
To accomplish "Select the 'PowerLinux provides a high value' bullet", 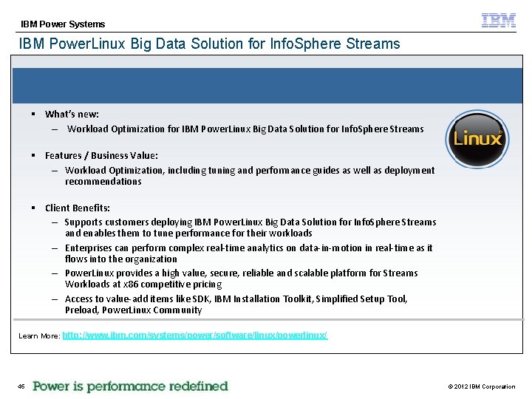I will [241, 279].
